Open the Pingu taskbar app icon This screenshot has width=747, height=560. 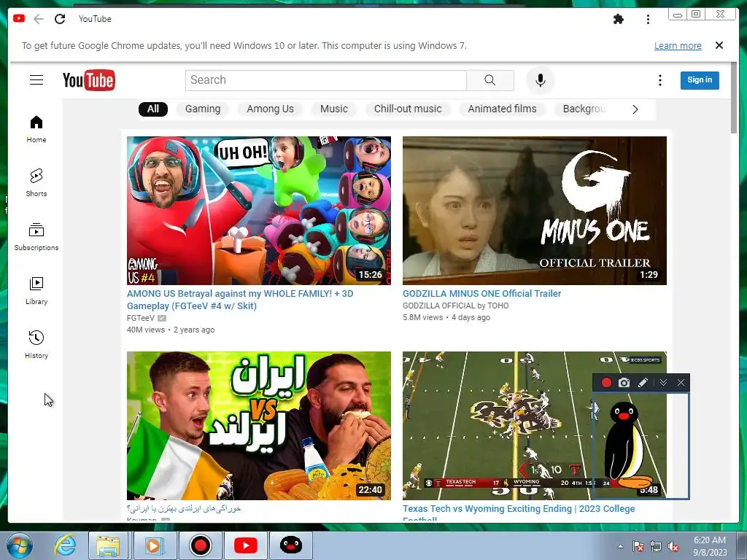coord(291,545)
